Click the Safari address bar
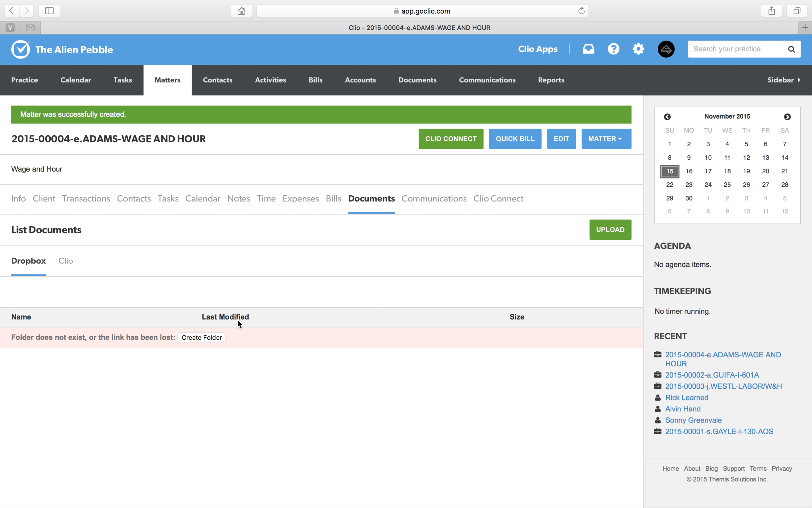812x508 pixels. coord(422,11)
